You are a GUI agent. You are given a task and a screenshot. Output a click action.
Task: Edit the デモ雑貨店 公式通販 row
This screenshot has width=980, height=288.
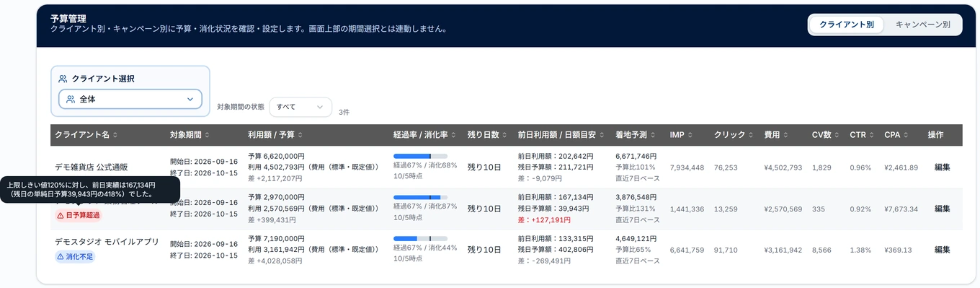(x=942, y=167)
